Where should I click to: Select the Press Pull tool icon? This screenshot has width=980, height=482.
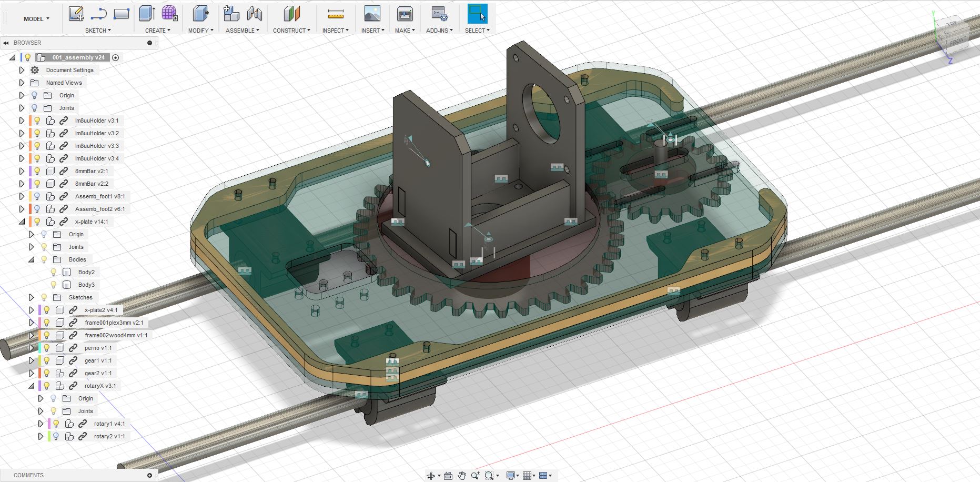pyautogui.click(x=200, y=14)
